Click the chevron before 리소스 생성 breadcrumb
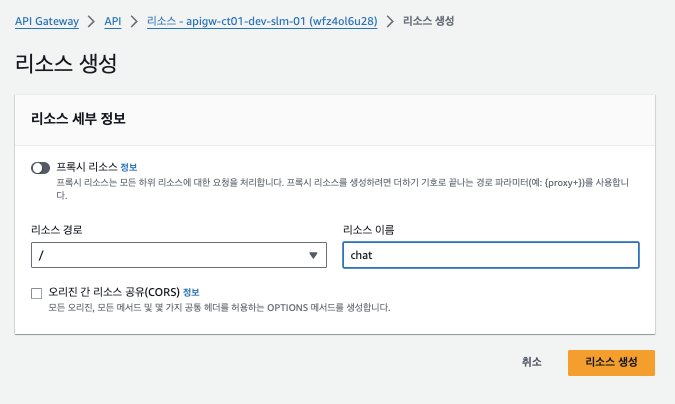 (390, 21)
